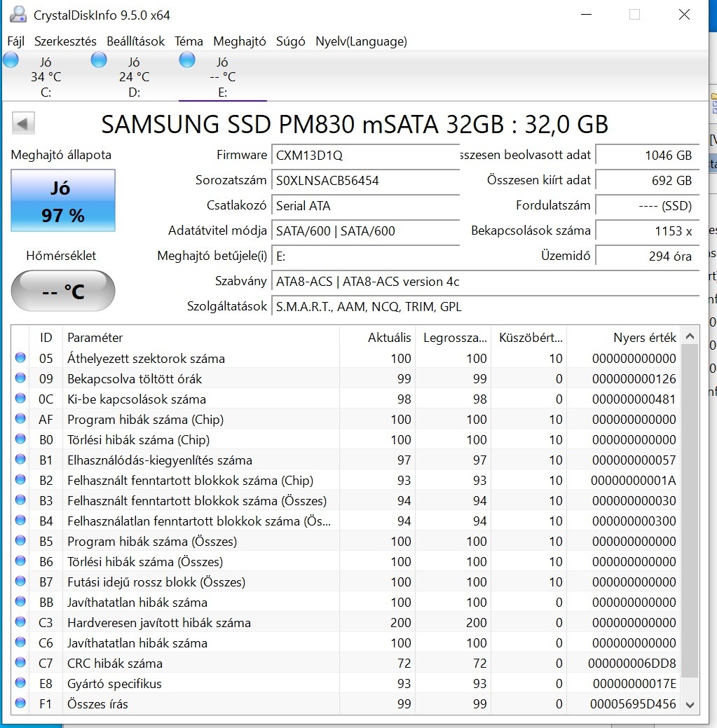Screen dimensions: 717x728
Task: Click status orb of row B6 Törlési hibák (Összes)
Action: coord(20,561)
